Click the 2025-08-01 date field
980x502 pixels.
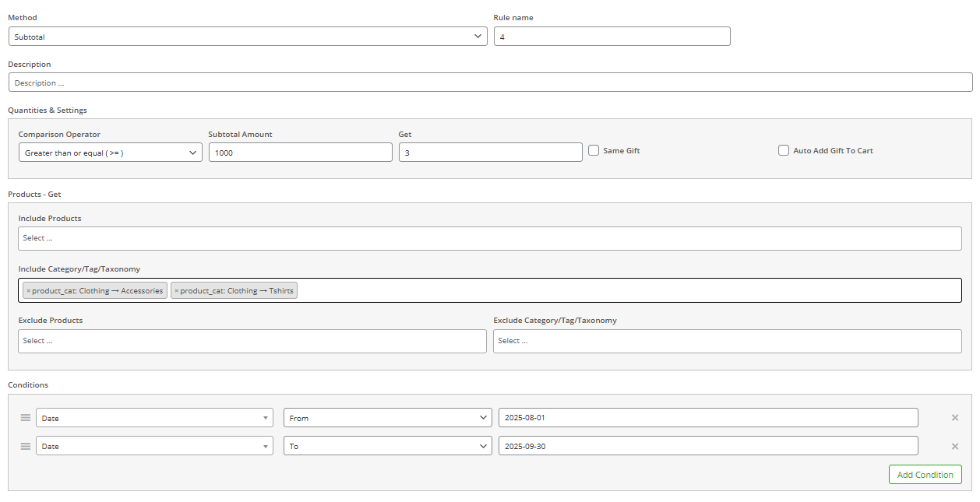pos(707,418)
